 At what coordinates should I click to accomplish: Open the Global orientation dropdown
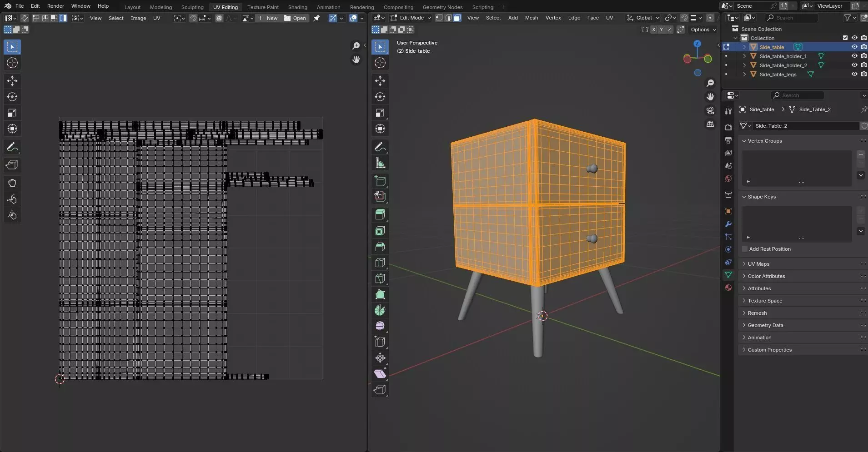tap(643, 18)
